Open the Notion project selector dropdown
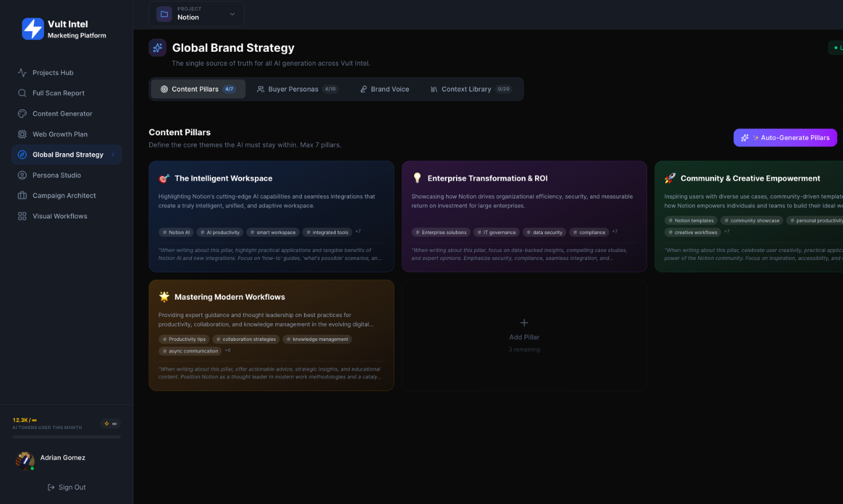843x504 pixels. tap(196, 13)
